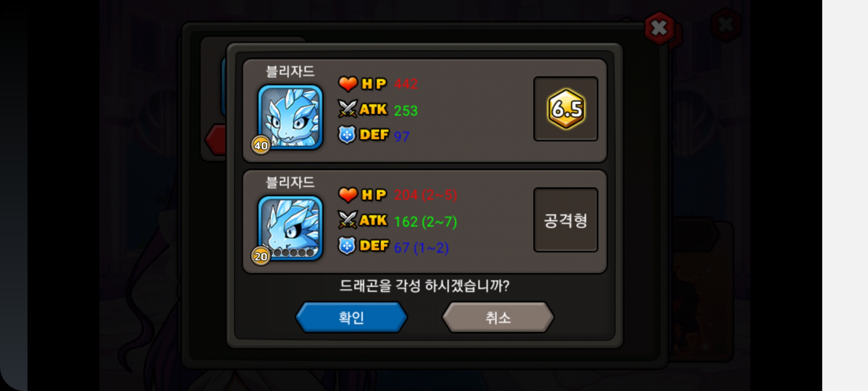Click the red left arrow behind dialog
Screen dimensions: 868x391
[x=215, y=139]
